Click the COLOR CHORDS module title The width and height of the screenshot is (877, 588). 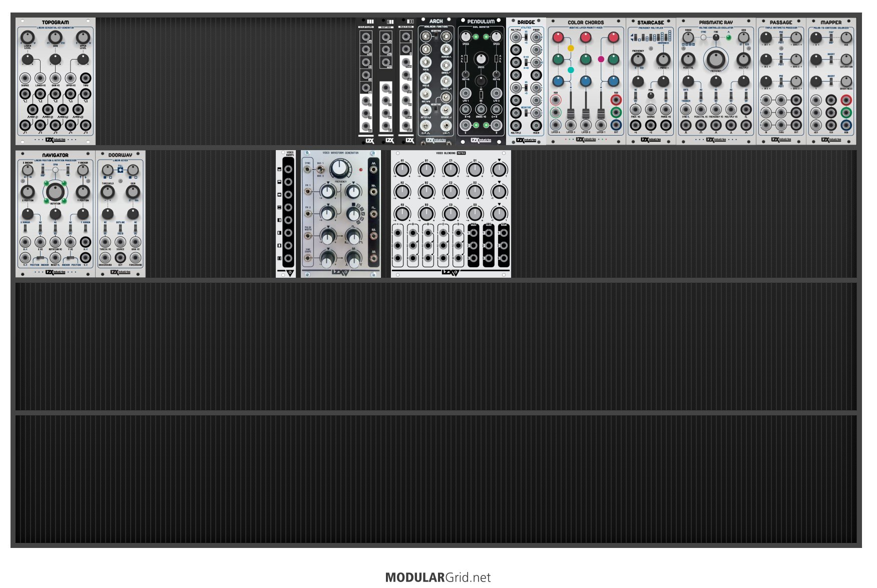(586, 23)
